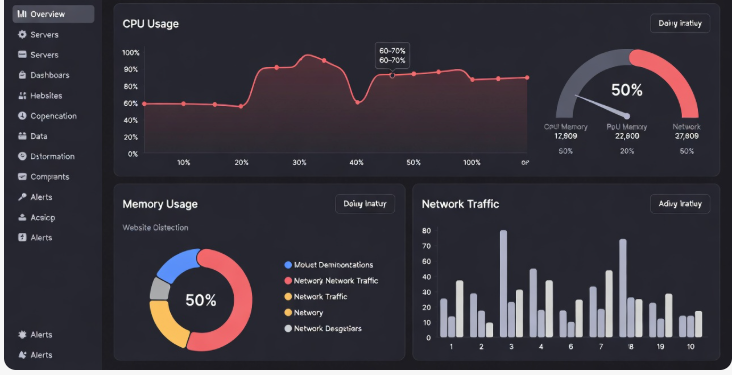Click the 'CPU Usage' panel title
Image resolution: width=732 pixels, height=375 pixels.
pyautogui.click(x=150, y=24)
